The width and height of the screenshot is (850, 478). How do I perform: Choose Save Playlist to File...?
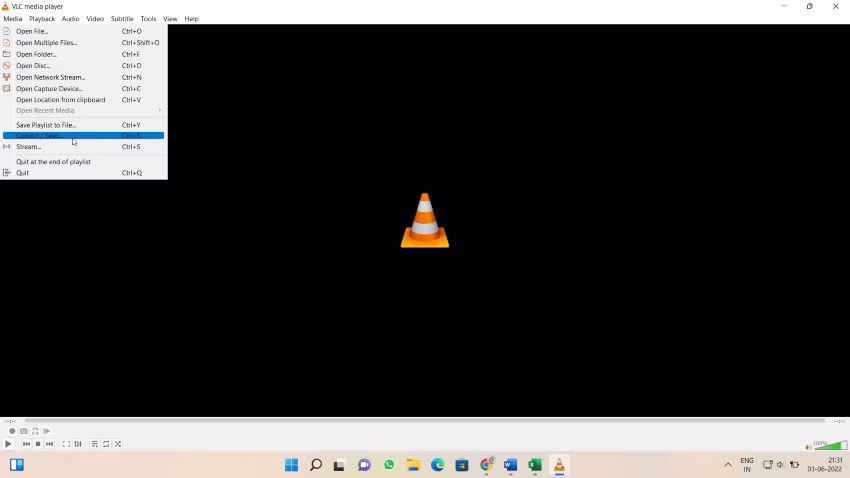[x=83, y=125]
